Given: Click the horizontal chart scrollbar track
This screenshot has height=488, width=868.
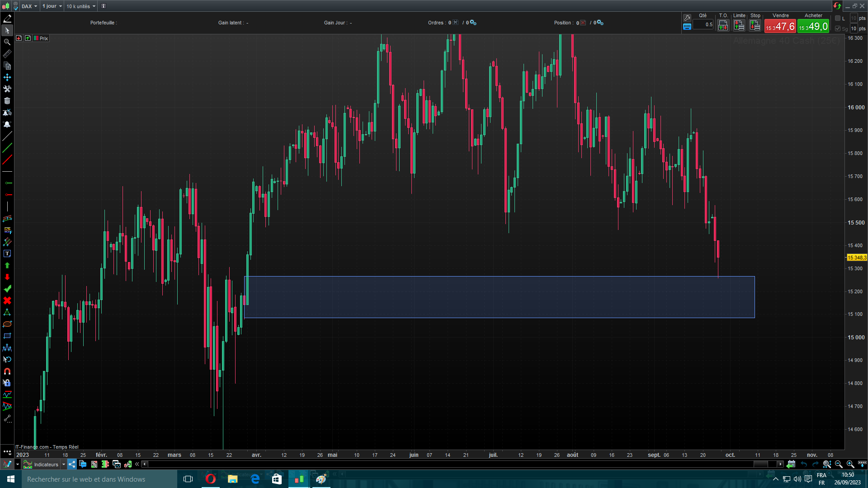Looking at the screenshot, I should (452, 464).
